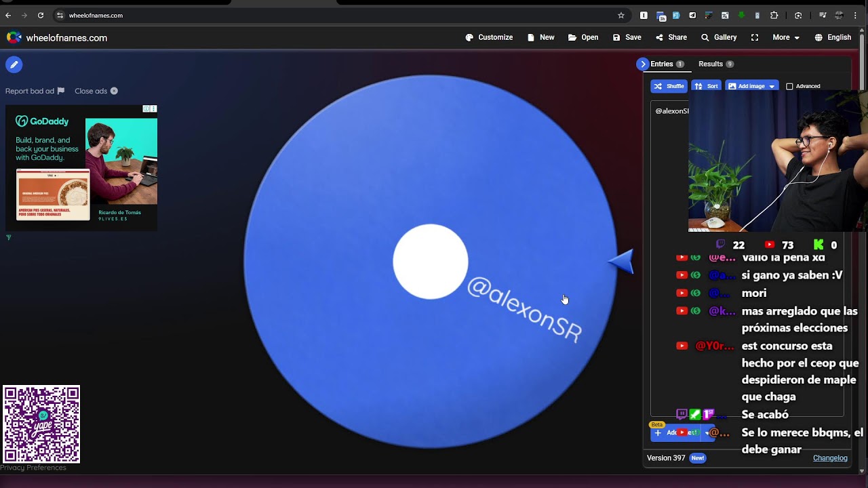
Task: Shuffle the wheel entries
Action: (x=669, y=86)
